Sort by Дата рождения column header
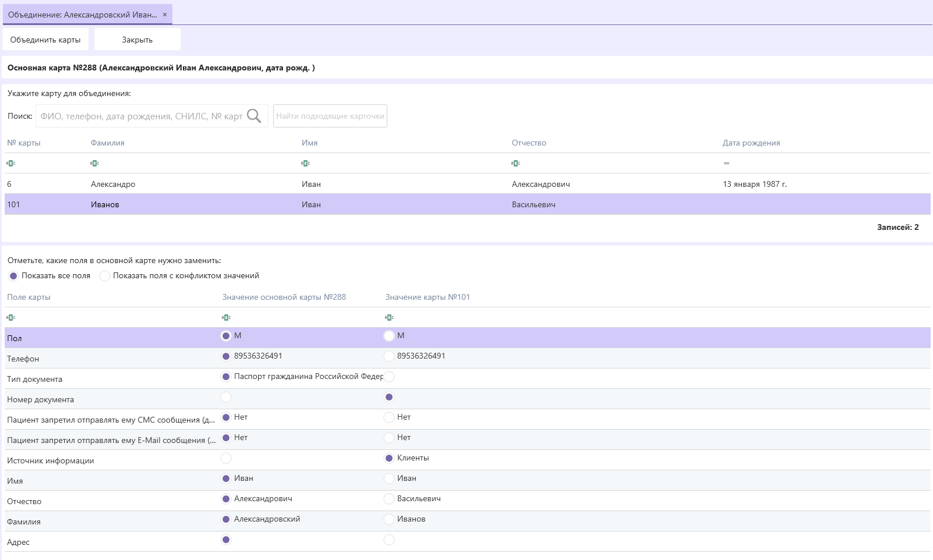 pos(751,143)
